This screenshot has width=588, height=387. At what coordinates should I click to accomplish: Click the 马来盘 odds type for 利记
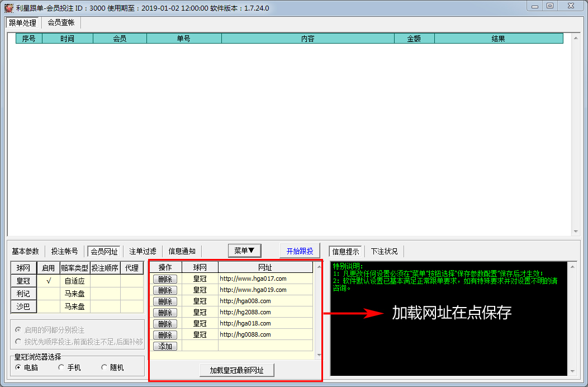[x=74, y=294]
